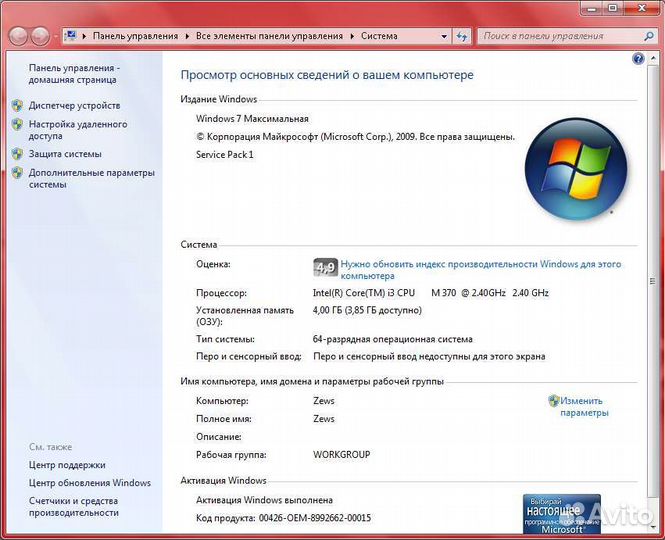Click the vertical scrollbar thumb
Screen dimensions: 665x540
click(x=652, y=281)
